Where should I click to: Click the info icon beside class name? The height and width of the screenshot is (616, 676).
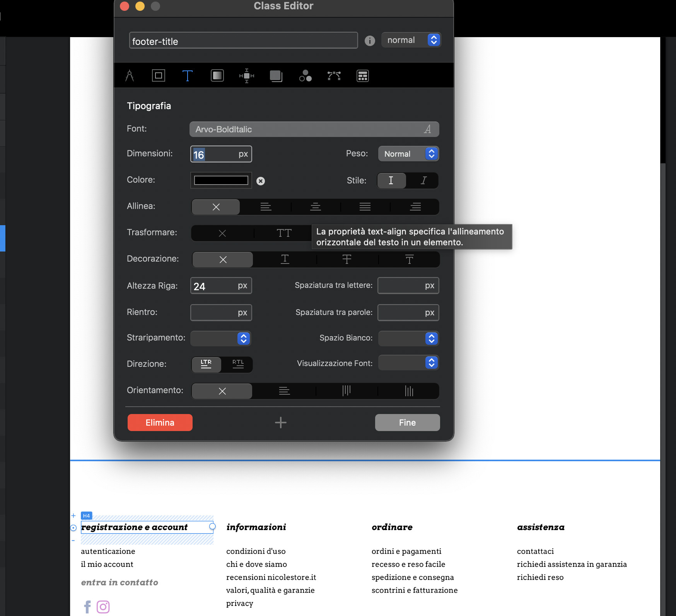click(370, 41)
